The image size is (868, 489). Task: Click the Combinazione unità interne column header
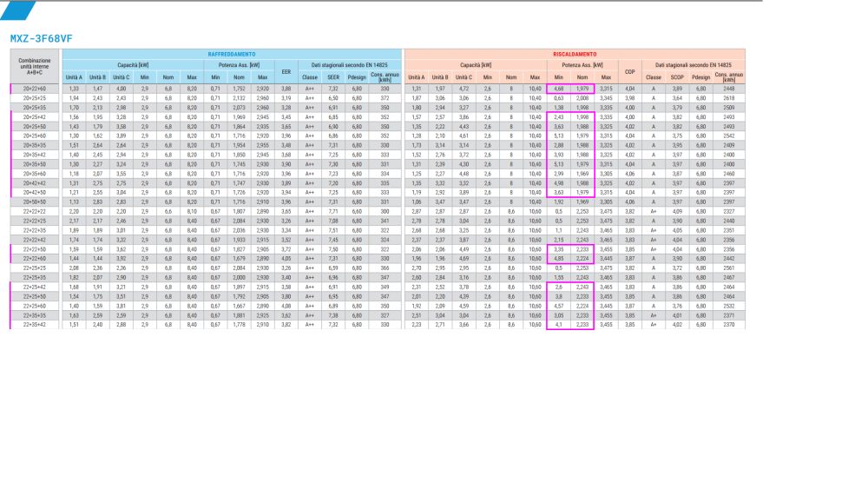pyautogui.click(x=36, y=65)
